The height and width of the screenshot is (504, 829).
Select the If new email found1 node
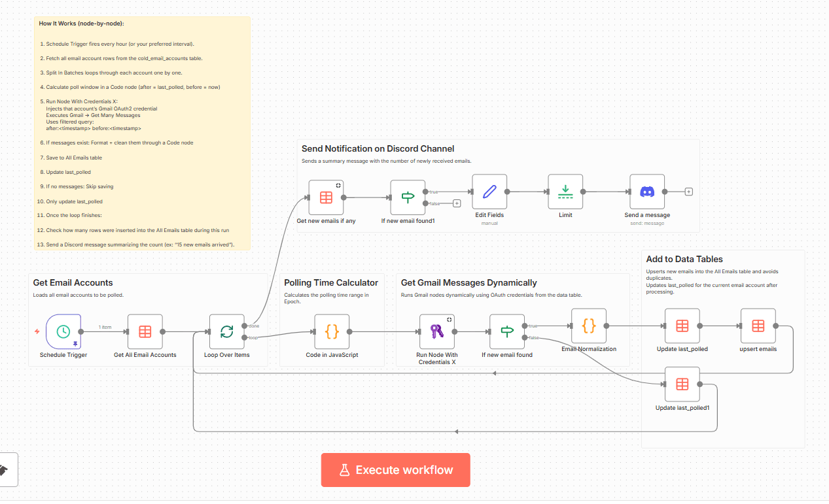pos(408,197)
